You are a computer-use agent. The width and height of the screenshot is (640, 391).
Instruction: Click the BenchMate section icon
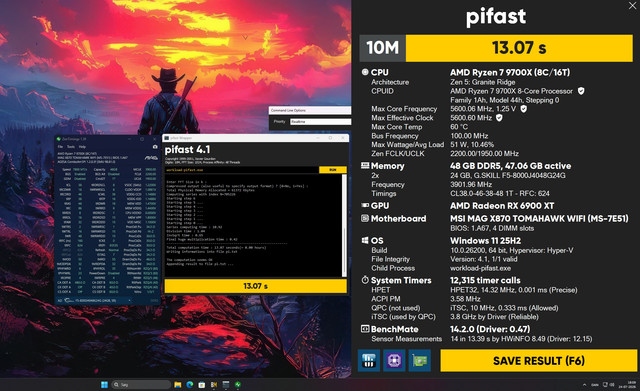pyautogui.click(x=365, y=329)
